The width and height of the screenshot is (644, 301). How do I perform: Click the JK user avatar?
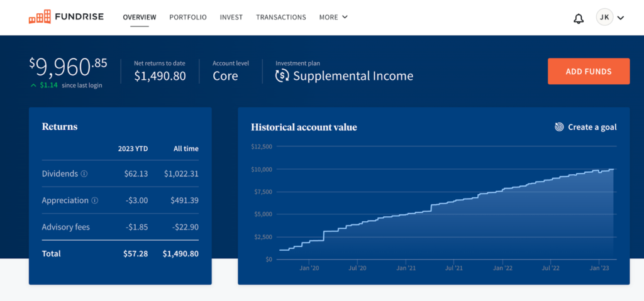click(x=604, y=18)
